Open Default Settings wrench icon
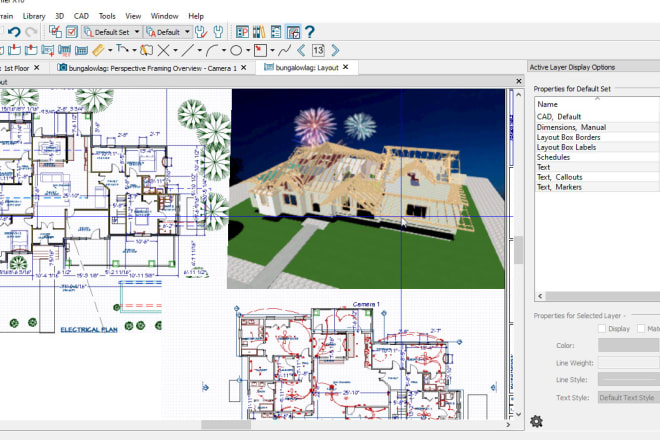 click(218, 32)
